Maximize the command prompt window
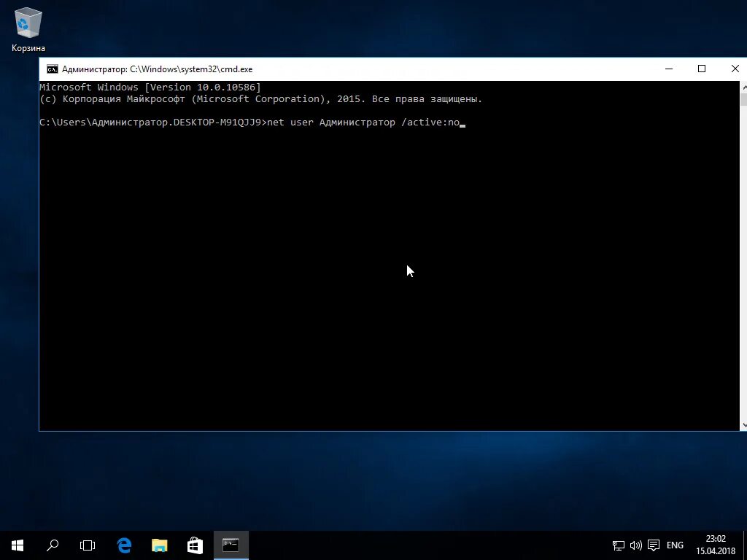 pos(701,69)
